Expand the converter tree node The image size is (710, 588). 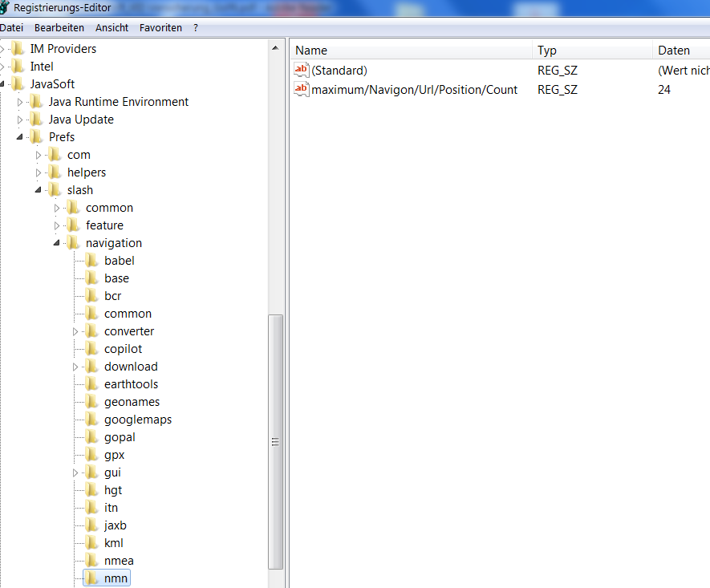pos(76,331)
